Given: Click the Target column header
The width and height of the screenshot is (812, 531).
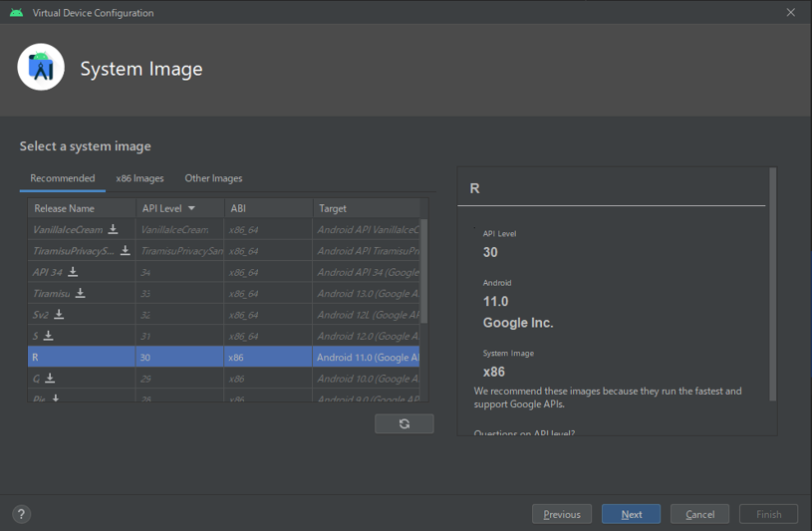Looking at the screenshot, I should 367,208.
